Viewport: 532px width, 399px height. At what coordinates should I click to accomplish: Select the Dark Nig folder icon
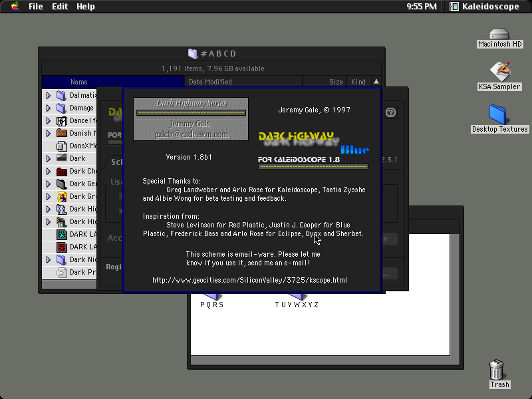[x=61, y=259]
